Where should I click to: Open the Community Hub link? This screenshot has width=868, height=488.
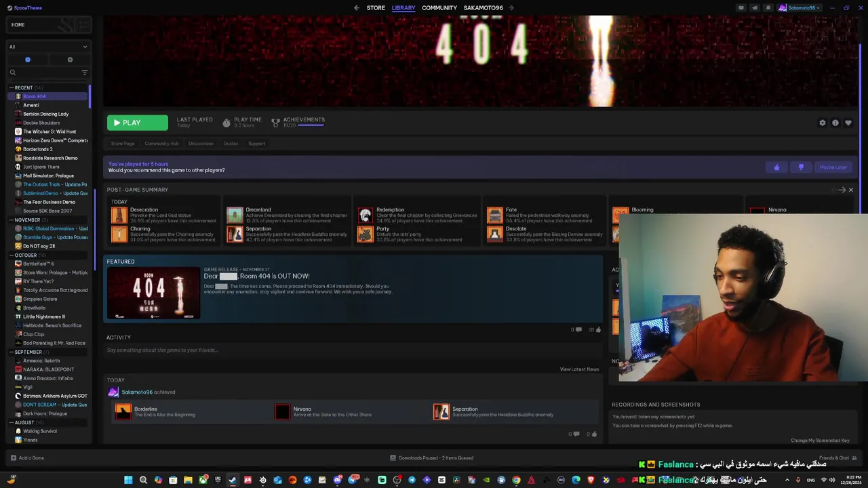click(161, 144)
